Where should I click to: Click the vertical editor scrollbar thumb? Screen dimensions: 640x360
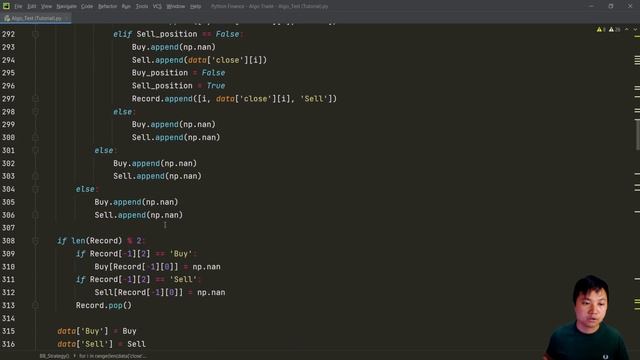638,134
